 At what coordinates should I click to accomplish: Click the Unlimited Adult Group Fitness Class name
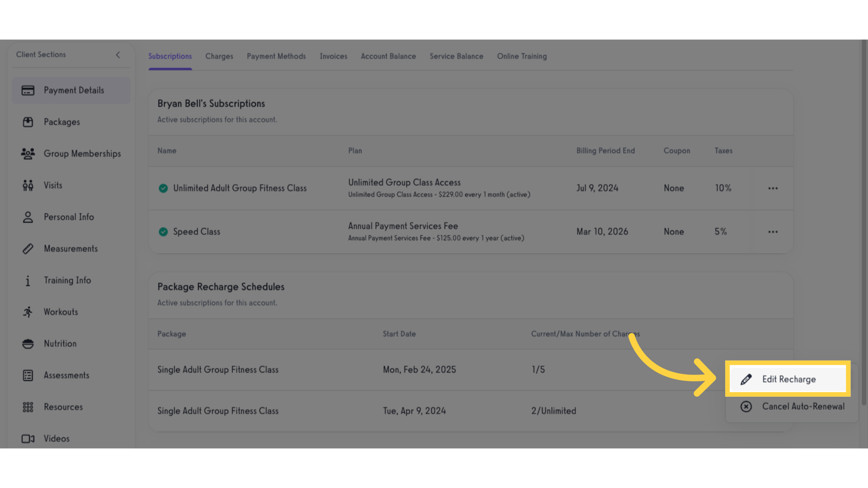[x=240, y=188]
